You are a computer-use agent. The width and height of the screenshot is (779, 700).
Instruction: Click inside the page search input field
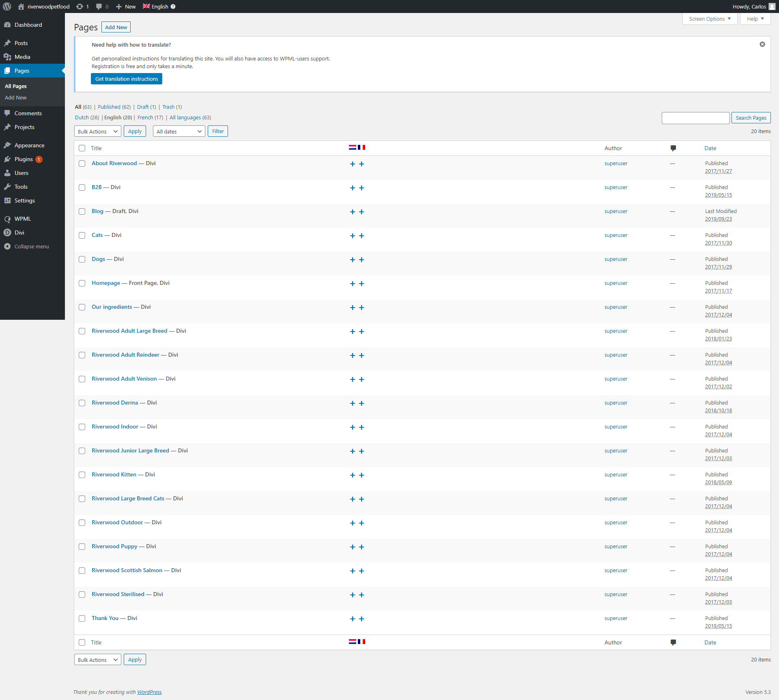695,118
